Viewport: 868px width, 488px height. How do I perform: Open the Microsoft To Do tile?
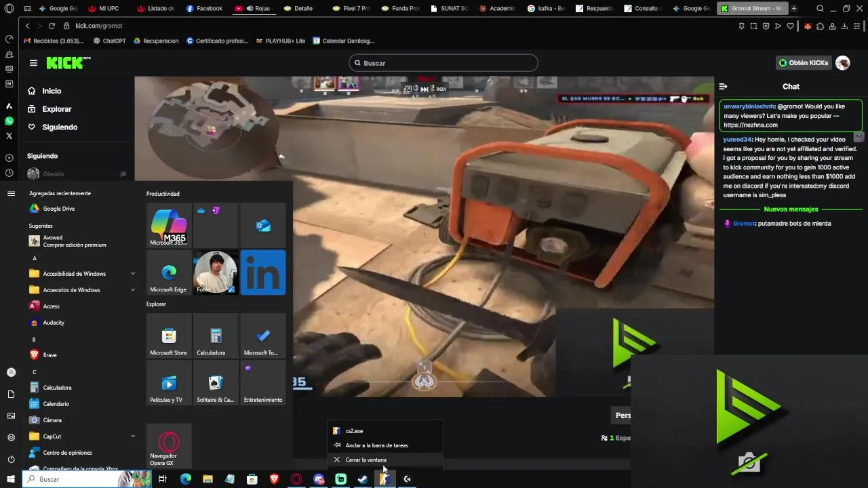263,336
